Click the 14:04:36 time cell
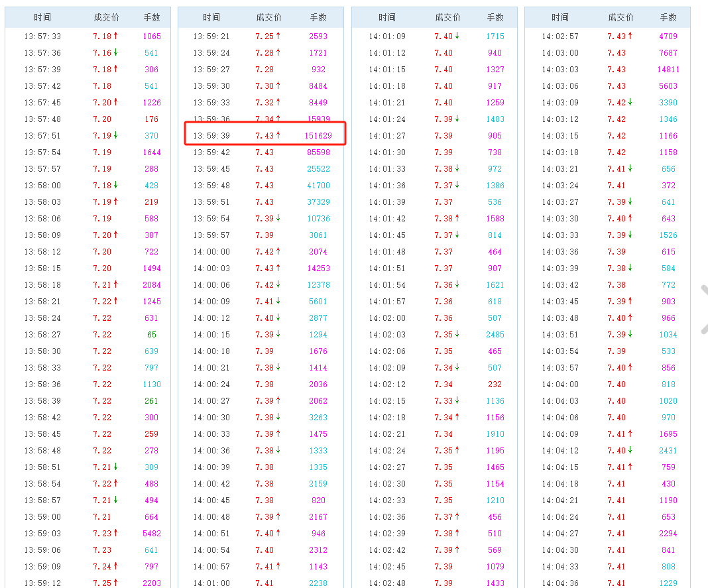This screenshot has width=708, height=588. coord(560,583)
